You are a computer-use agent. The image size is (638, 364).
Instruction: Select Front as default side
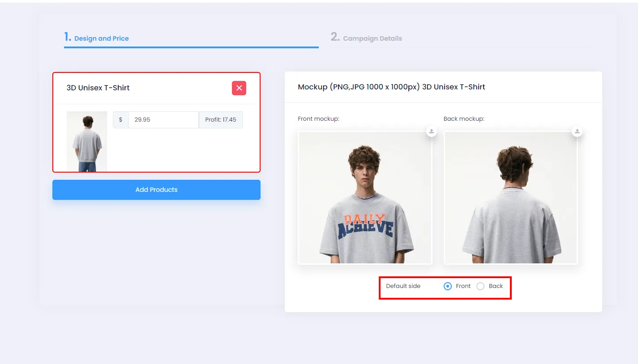tap(448, 286)
